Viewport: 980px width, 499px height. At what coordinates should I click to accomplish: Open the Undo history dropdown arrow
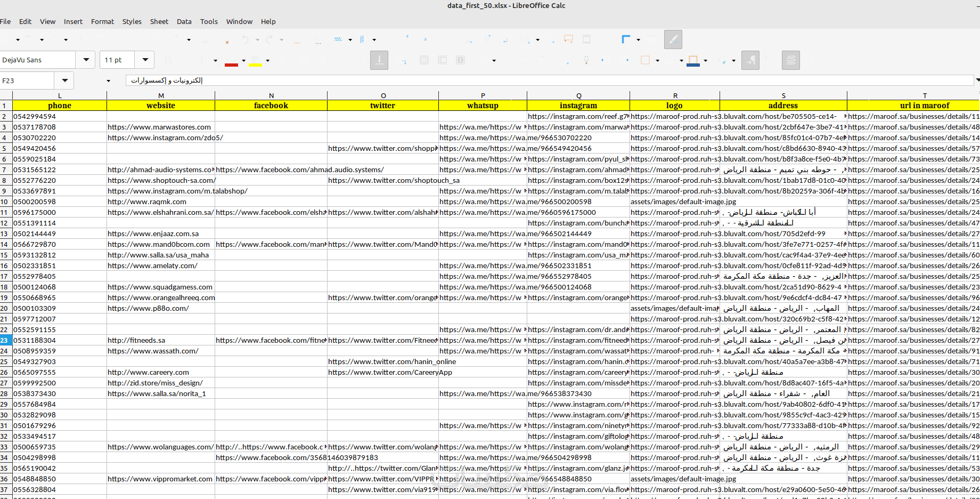257,40
